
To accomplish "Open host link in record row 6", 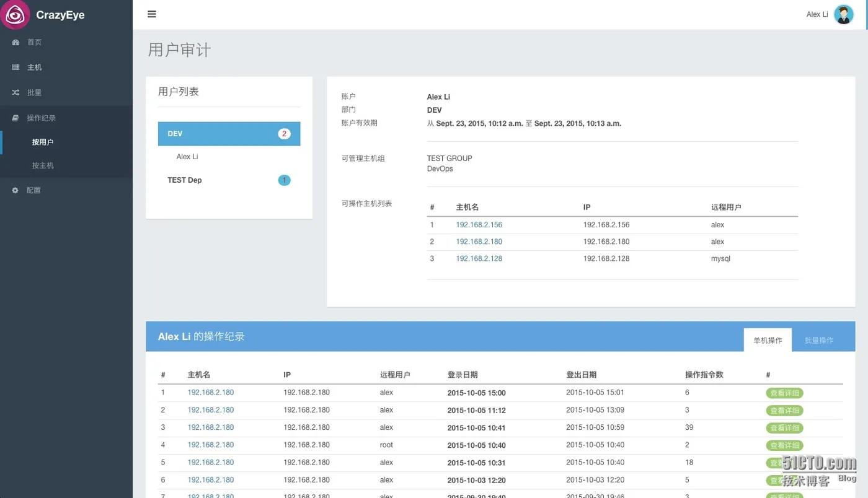I will pyautogui.click(x=211, y=479).
